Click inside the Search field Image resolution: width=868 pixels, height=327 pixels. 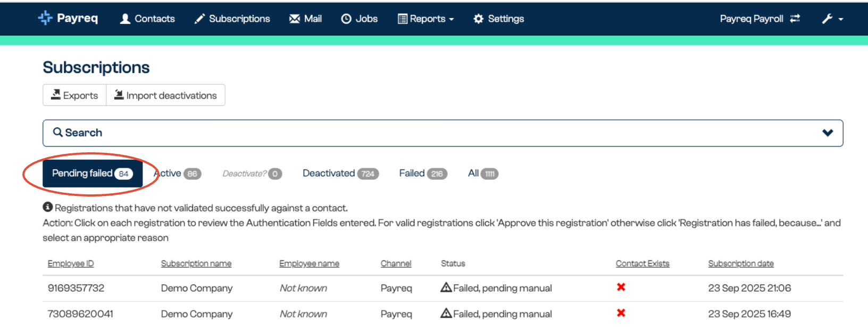point(443,133)
